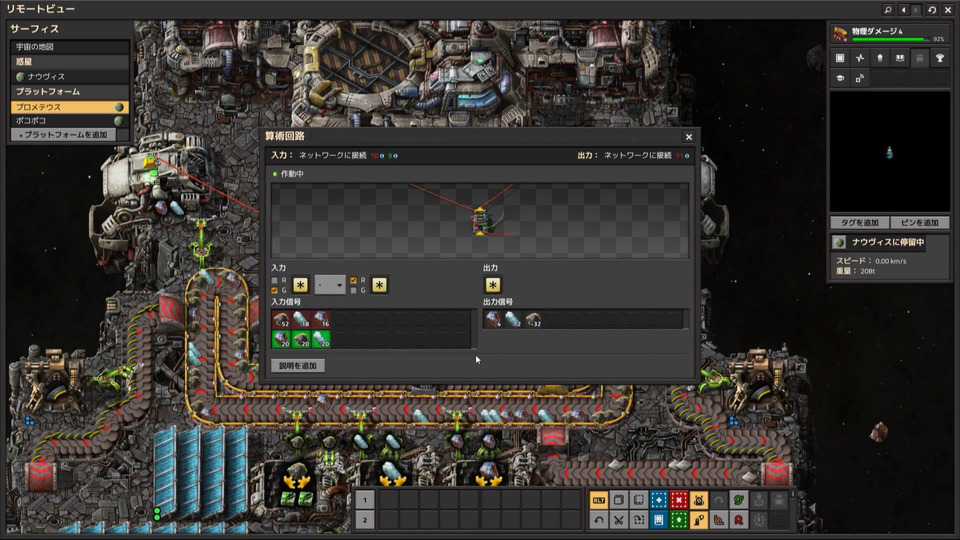This screenshot has height=540, width=960.
Task: Click the train overview icon in side panel
Action: click(x=920, y=58)
